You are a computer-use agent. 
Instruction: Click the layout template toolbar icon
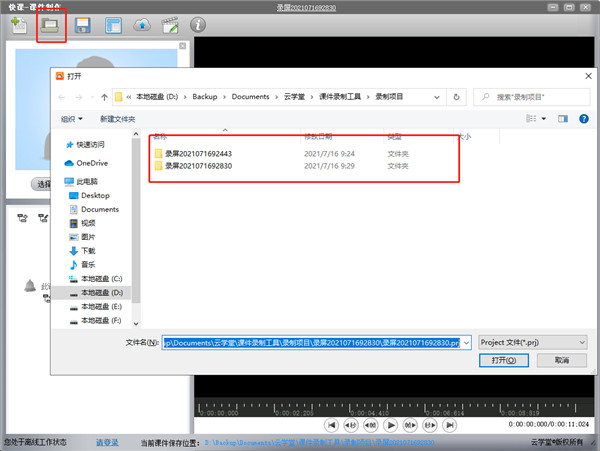(x=114, y=26)
